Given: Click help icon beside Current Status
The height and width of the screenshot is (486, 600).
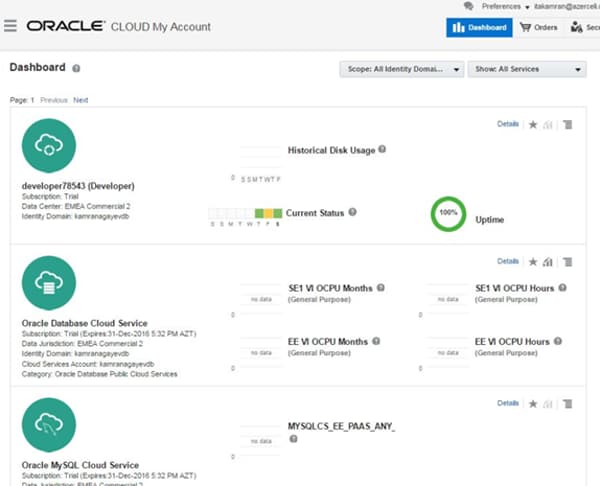Looking at the screenshot, I should click(353, 212).
